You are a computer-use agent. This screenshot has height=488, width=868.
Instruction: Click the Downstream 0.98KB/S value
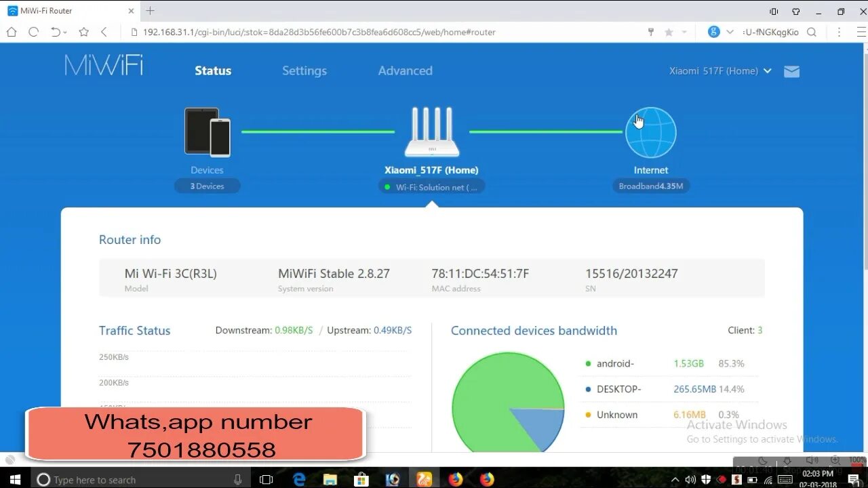click(294, 331)
